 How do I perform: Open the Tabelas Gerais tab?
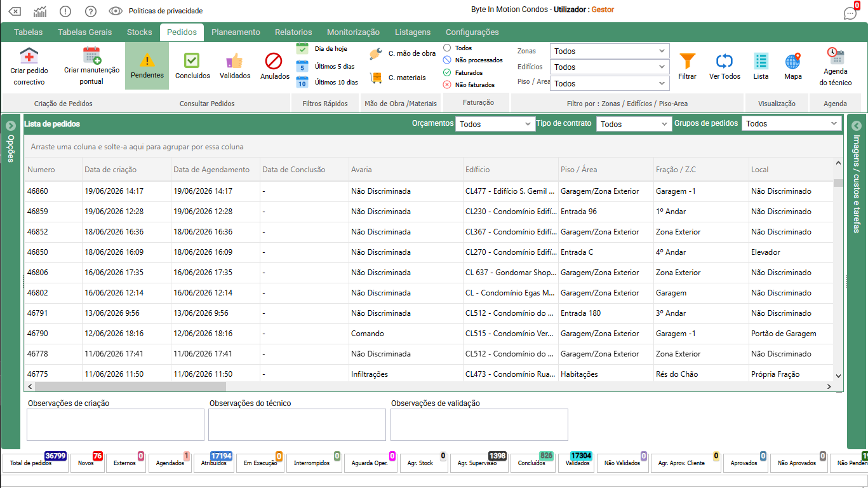pos(84,32)
